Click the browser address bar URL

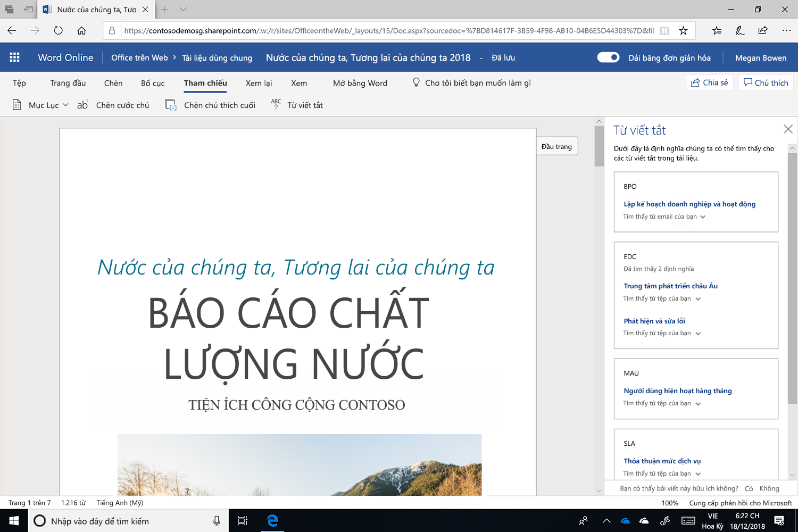tap(389, 31)
